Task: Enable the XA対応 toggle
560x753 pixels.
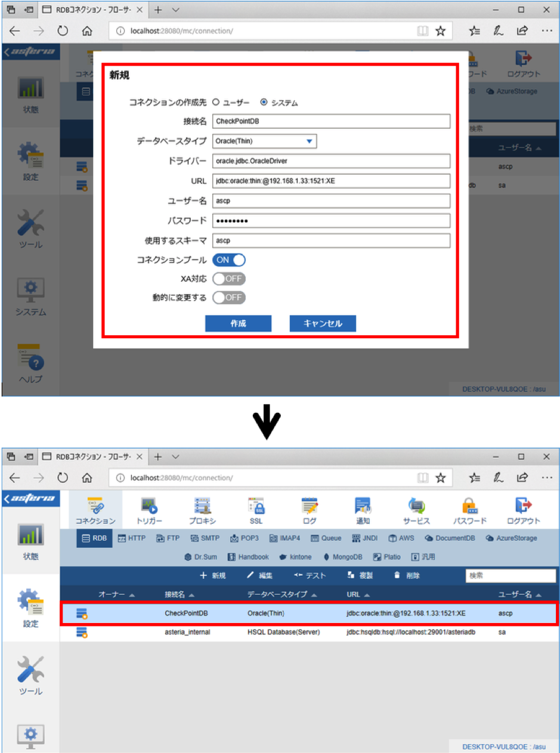Action: (229, 279)
